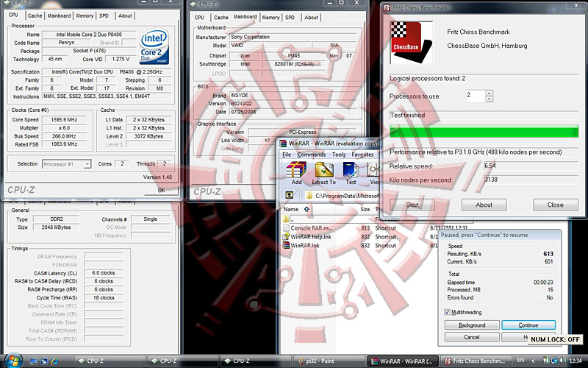This screenshot has height=368, width=588.
Task: Open Mainboard tab in first CPU-Z window
Action: click(60, 15)
